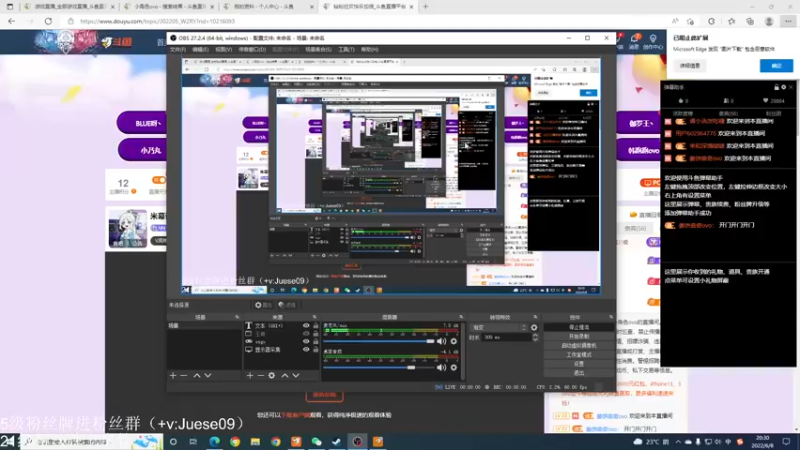Toggle the lock on 显示器采集 source
This screenshot has height=450, width=800.
315,349
